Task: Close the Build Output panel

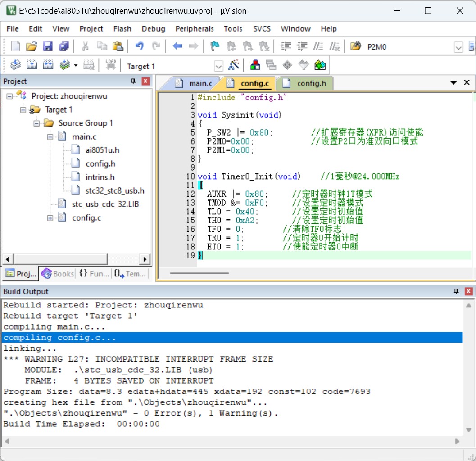Action: point(468,291)
